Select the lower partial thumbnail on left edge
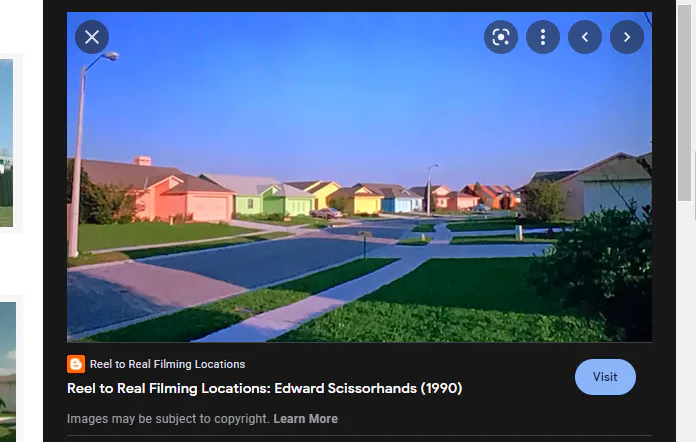 point(8,372)
